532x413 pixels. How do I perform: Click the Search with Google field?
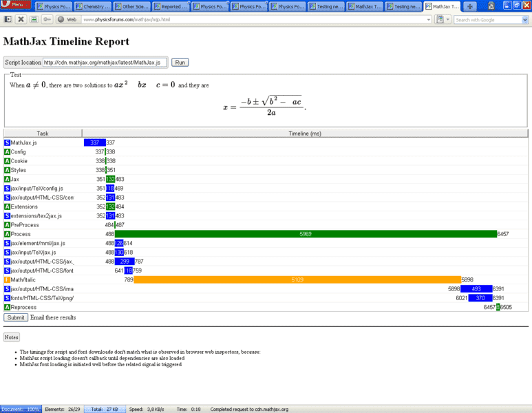point(488,20)
